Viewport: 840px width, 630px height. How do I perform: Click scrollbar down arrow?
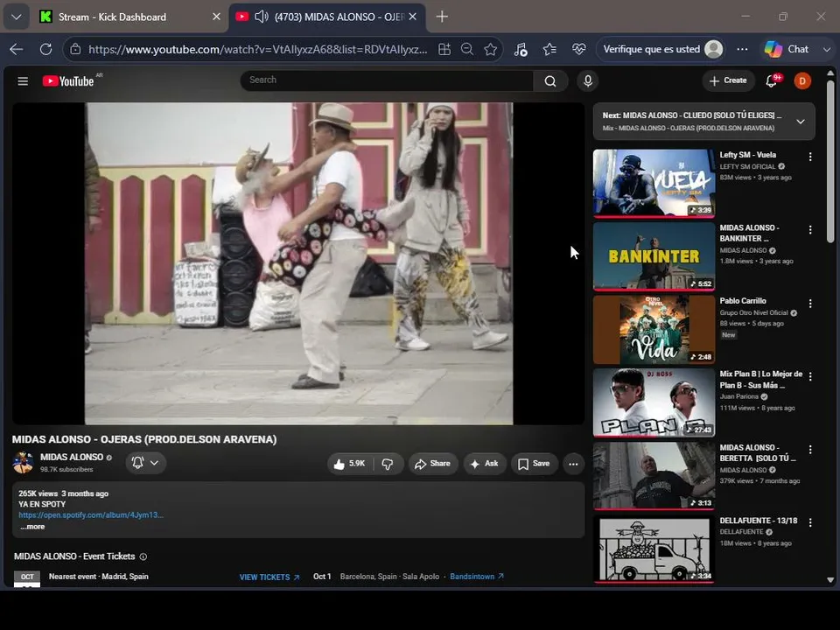(x=829, y=580)
